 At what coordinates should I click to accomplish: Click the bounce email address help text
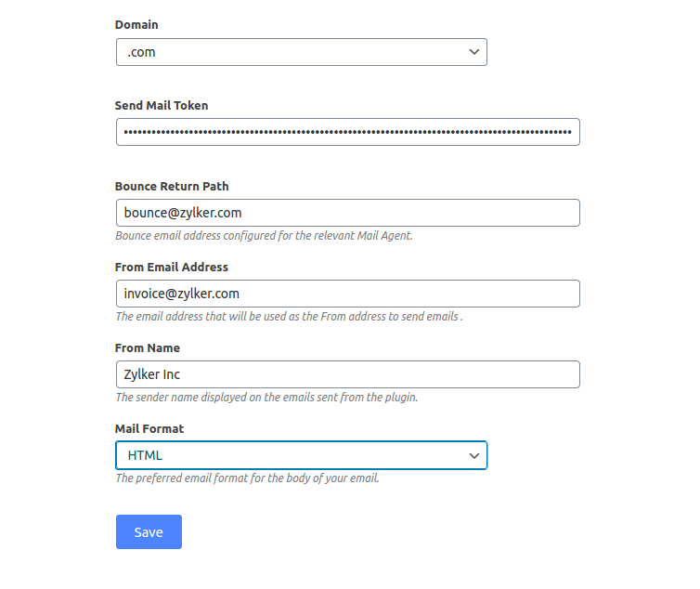point(264,236)
